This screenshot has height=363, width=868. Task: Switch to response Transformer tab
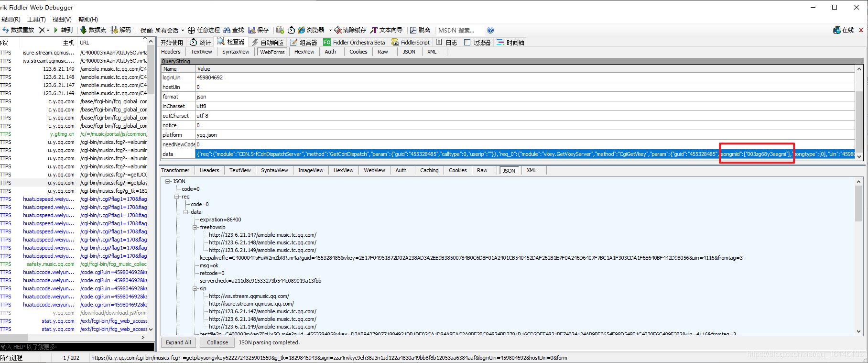tap(175, 170)
